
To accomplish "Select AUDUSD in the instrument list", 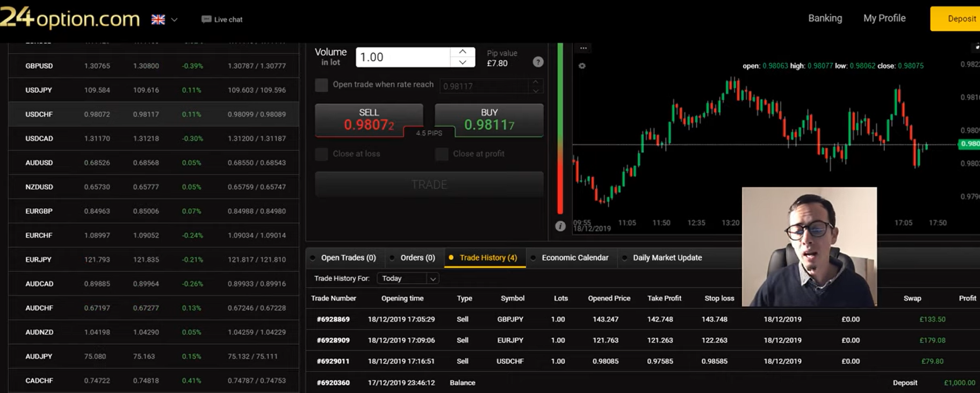I will 154,162.
